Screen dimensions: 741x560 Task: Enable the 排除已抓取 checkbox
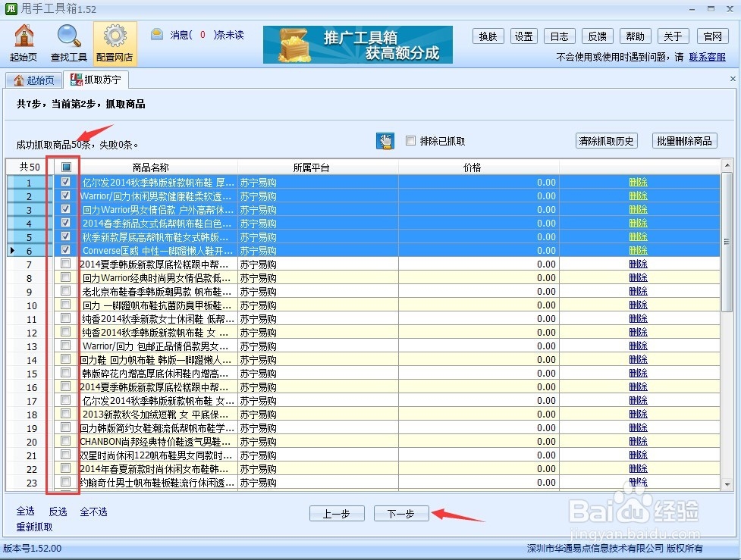click(x=410, y=141)
